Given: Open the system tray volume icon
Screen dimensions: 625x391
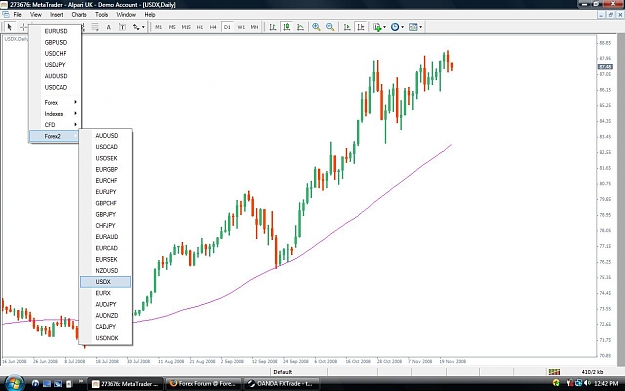Looking at the screenshot, I should [587, 383].
